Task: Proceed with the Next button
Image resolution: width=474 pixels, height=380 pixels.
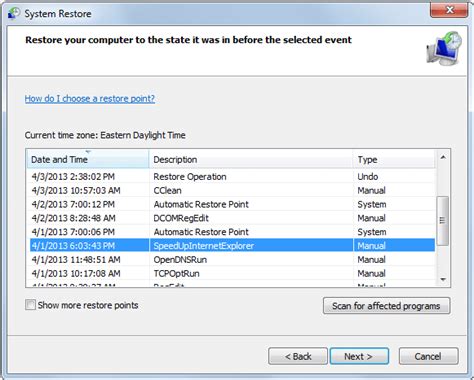Action: click(x=359, y=356)
